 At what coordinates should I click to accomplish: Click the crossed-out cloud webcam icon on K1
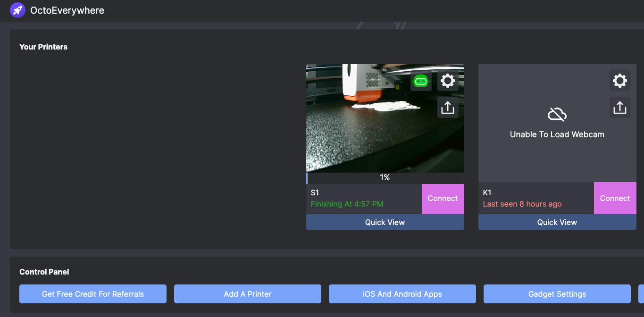coord(557,114)
